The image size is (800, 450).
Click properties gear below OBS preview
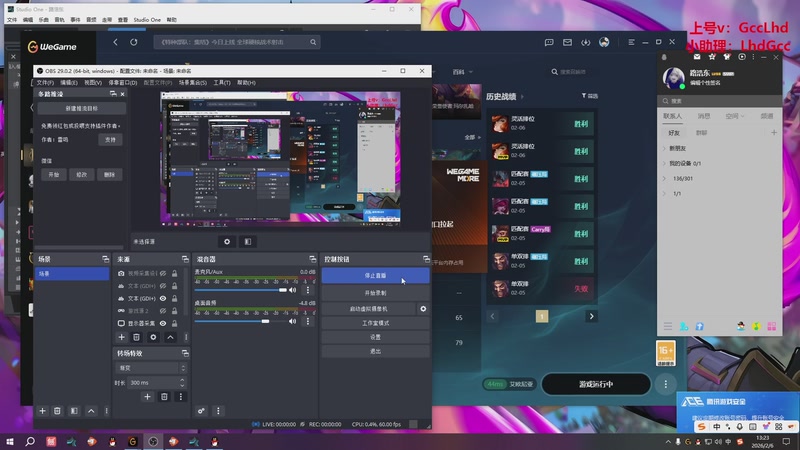point(227,242)
